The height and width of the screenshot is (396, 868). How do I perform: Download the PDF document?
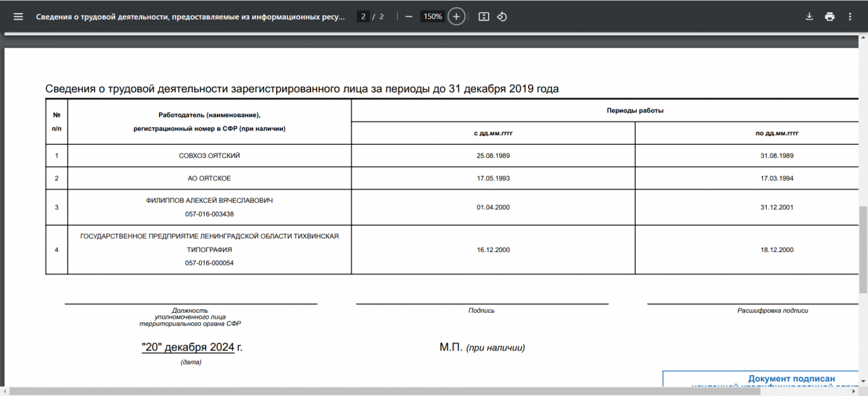point(809,17)
